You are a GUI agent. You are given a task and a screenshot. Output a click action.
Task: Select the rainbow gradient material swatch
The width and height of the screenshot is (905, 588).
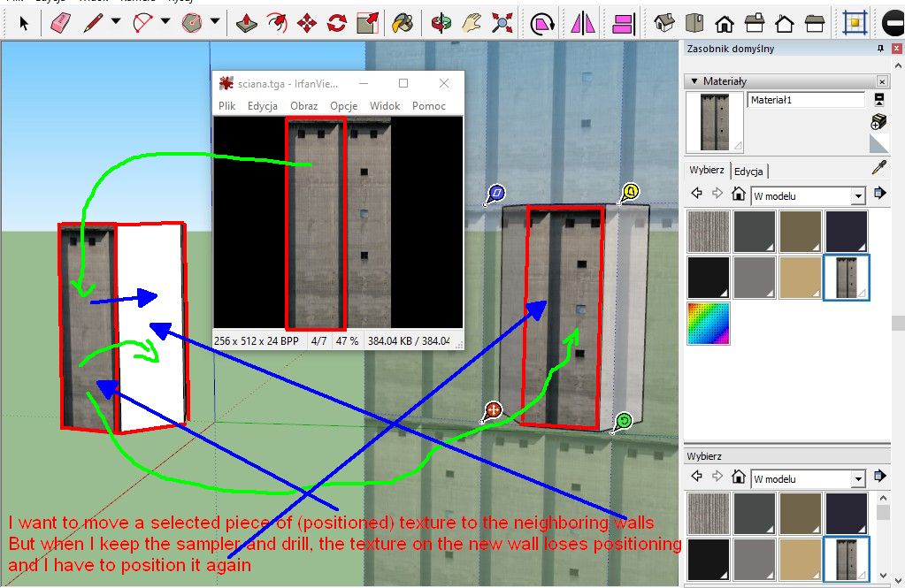(709, 324)
